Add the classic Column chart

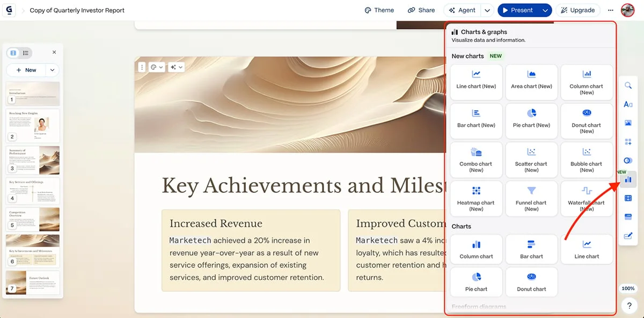point(477,249)
